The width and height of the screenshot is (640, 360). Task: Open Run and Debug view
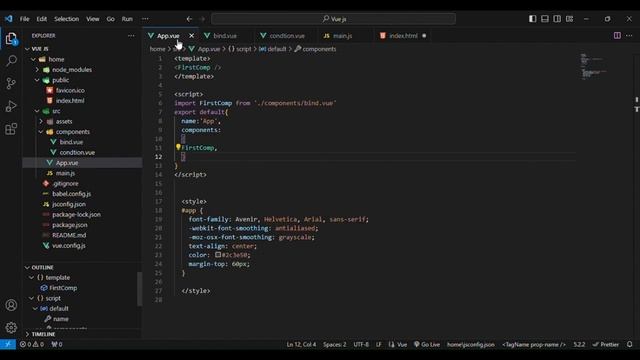click(11, 106)
